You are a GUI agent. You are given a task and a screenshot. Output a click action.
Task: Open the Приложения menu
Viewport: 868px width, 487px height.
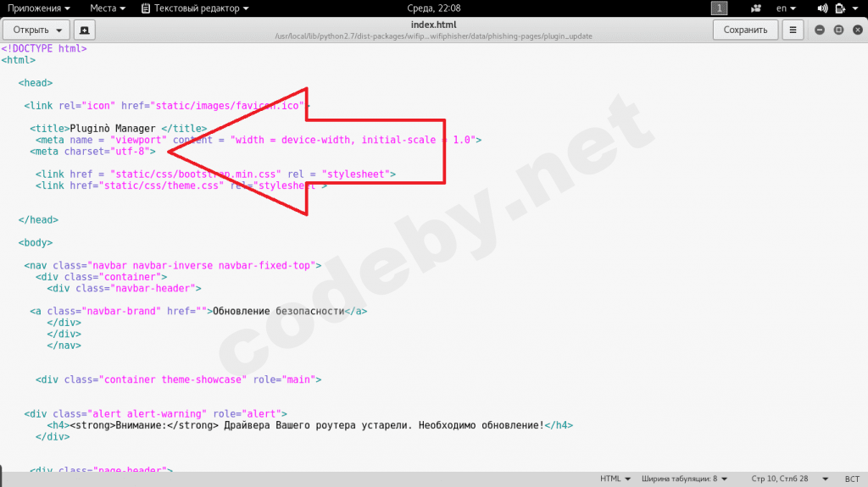[39, 8]
